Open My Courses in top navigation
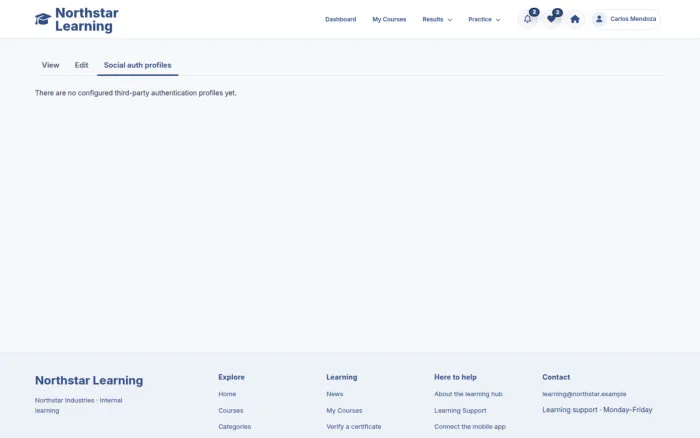The image size is (700, 438). pos(389,20)
